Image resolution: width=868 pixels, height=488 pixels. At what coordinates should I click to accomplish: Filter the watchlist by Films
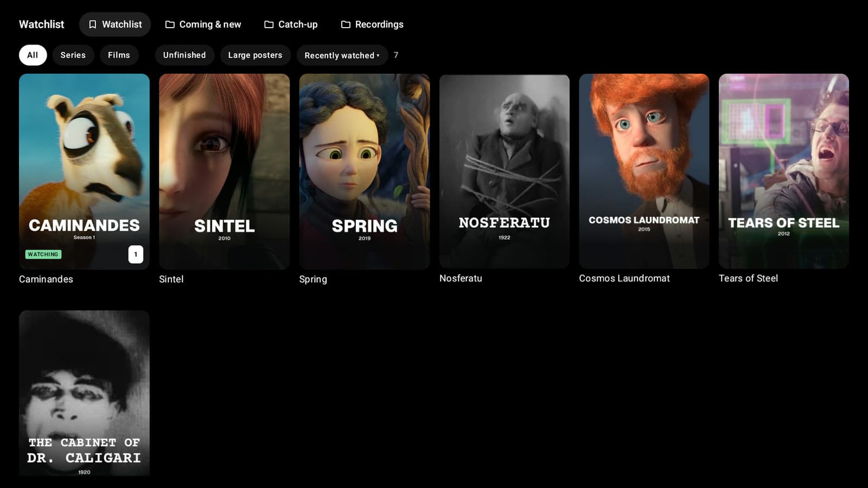pyautogui.click(x=119, y=55)
